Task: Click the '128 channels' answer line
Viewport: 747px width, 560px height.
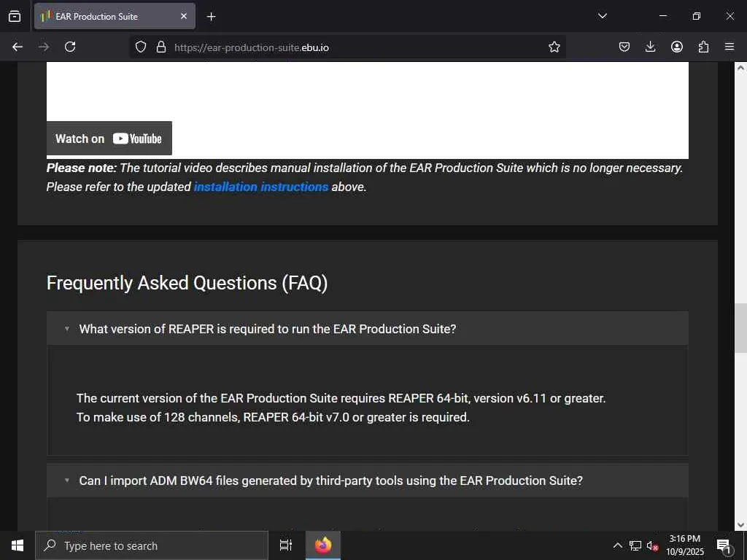Action: coord(273,417)
